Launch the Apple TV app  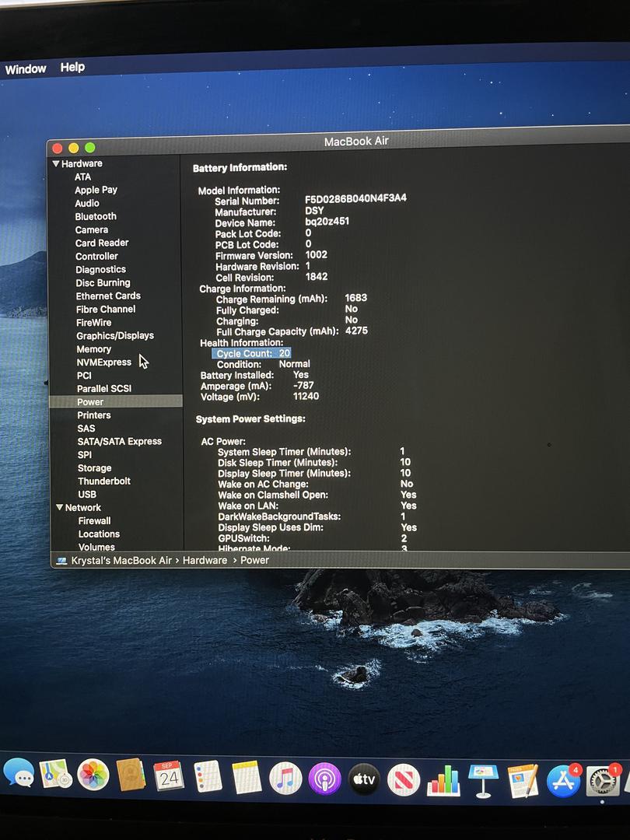pos(364,779)
